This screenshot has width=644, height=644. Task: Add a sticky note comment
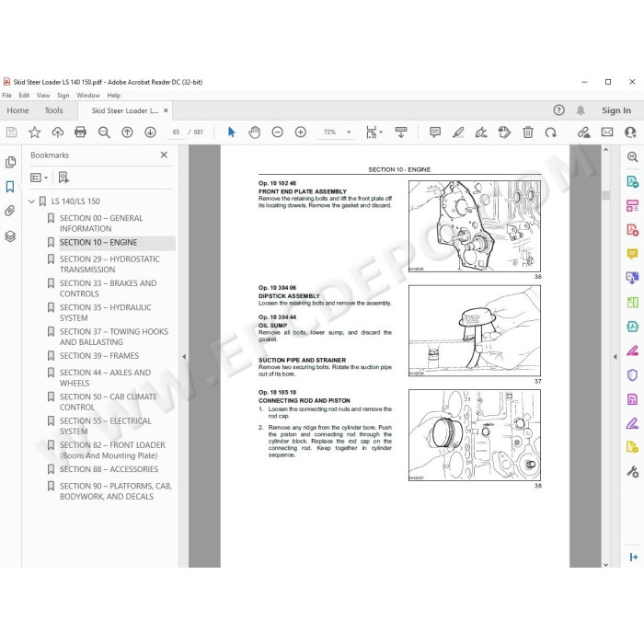(x=435, y=132)
